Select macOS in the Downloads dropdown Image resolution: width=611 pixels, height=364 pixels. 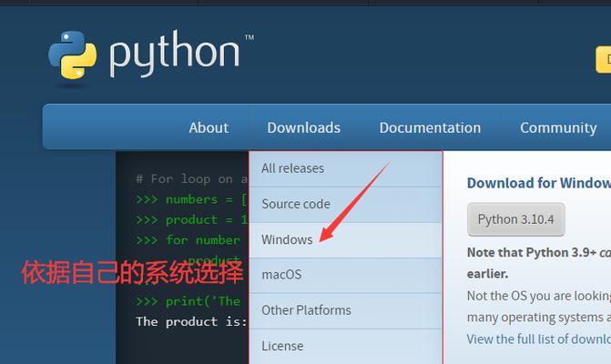click(x=346, y=275)
